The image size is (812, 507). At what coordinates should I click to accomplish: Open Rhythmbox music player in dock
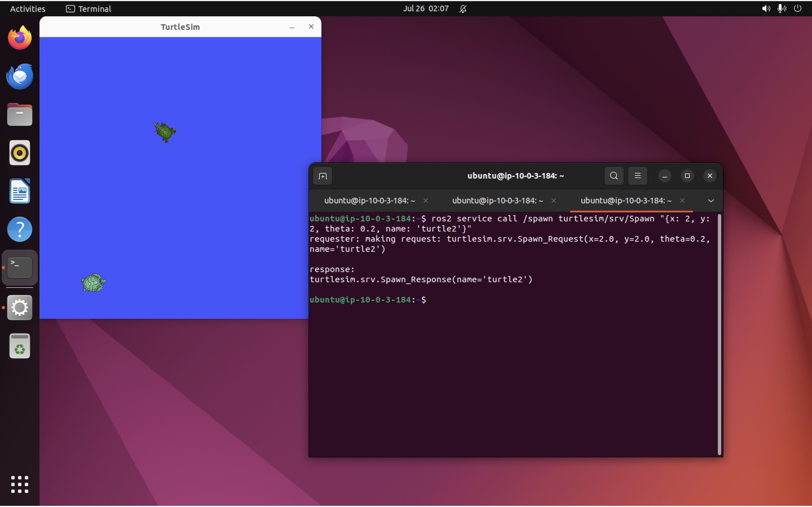20,153
